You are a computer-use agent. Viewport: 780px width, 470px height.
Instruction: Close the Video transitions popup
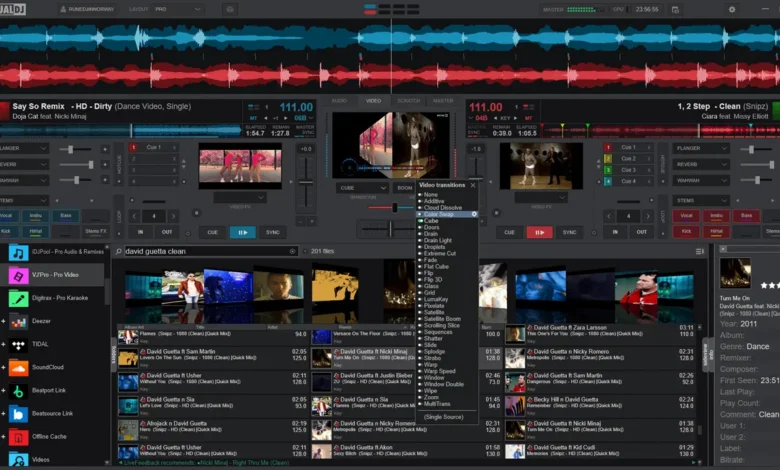click(473, 186)
